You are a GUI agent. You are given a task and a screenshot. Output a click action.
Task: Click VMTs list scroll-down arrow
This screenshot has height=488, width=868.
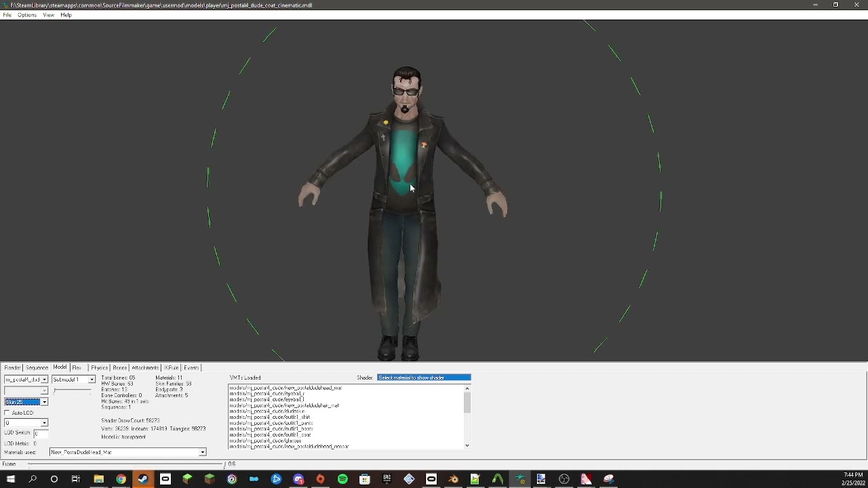coord(467,445)
